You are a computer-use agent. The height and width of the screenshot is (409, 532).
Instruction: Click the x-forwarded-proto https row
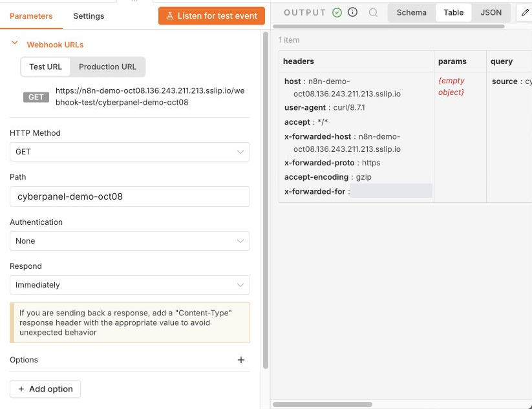click(332, 163)
